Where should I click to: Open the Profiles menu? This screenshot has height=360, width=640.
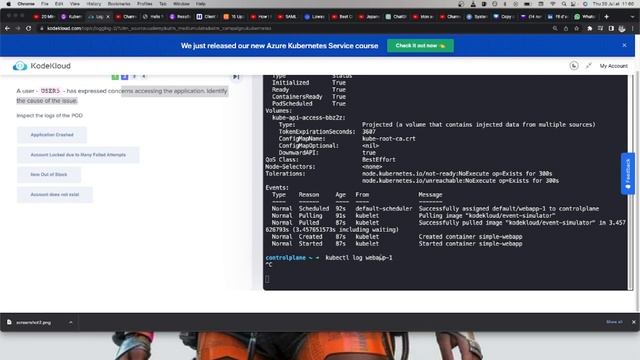[144, 4]
